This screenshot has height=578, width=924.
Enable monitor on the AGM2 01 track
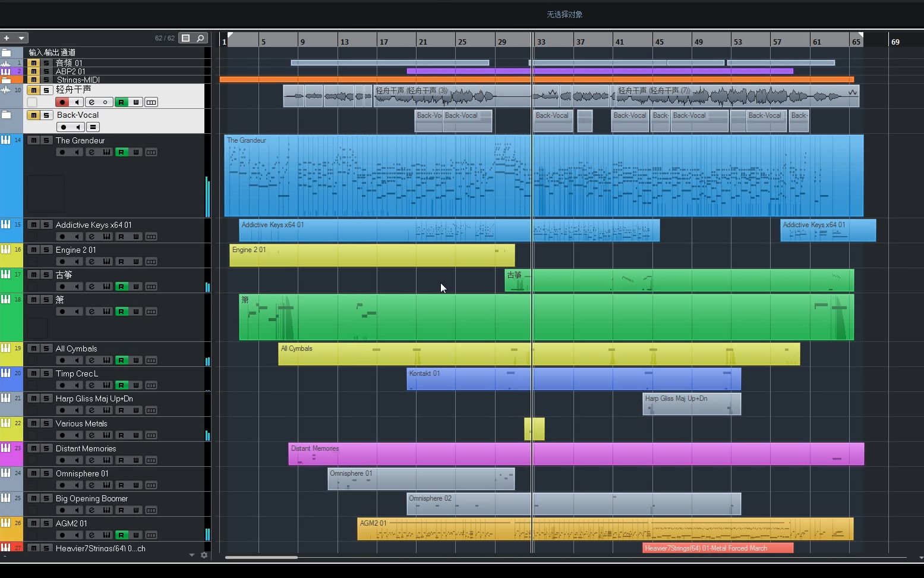click(77, 535)
